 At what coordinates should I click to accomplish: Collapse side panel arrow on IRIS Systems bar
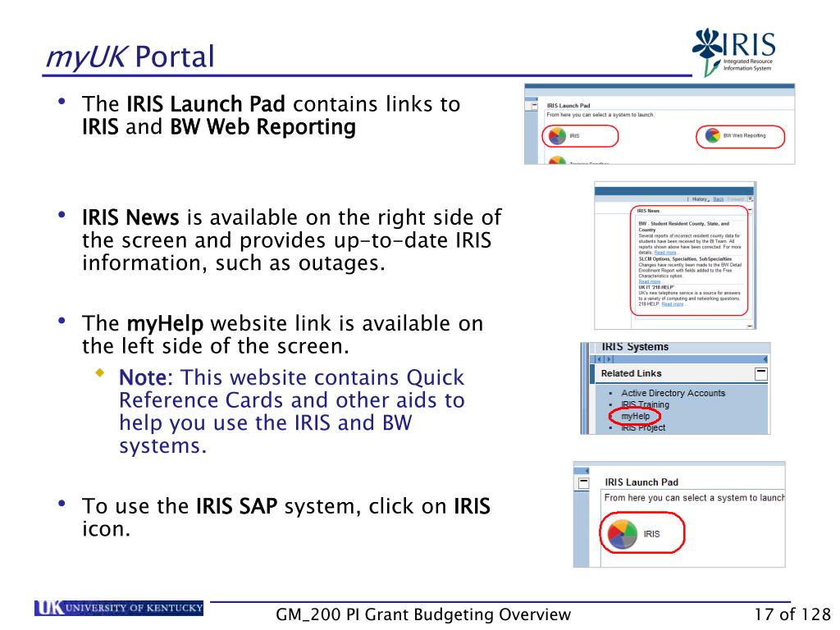pos(765,359)
